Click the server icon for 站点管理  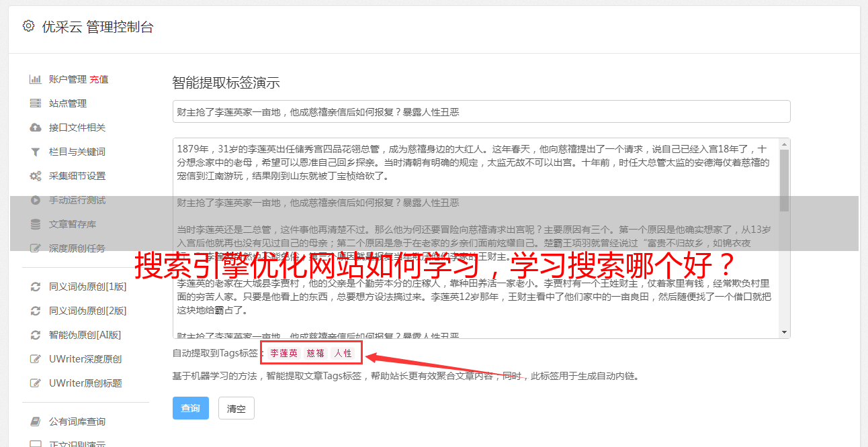pyautogui.click(x=36, y=103)
